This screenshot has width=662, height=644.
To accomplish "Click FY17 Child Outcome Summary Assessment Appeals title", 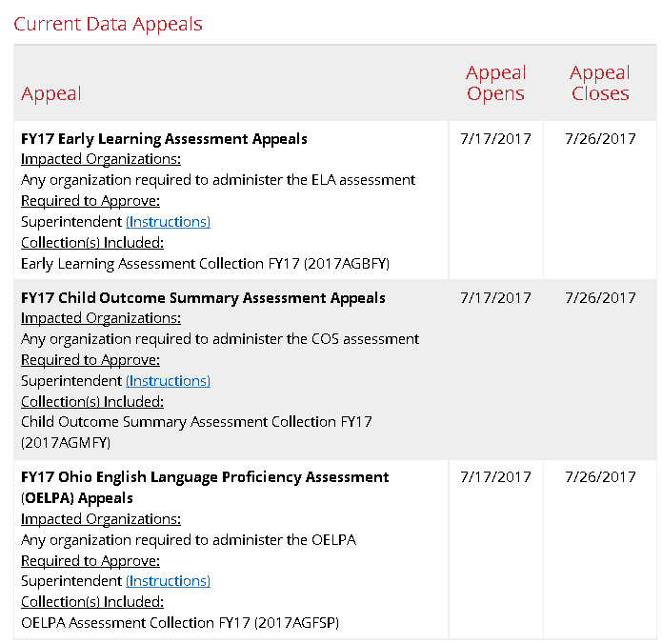I will click(x=203, y=298).
